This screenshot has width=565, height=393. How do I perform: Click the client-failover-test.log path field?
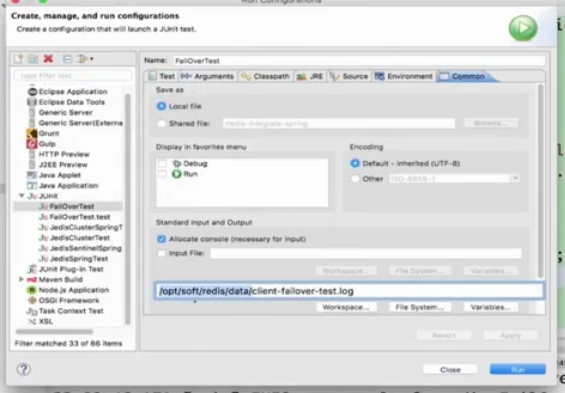click(x=349, y=291)
